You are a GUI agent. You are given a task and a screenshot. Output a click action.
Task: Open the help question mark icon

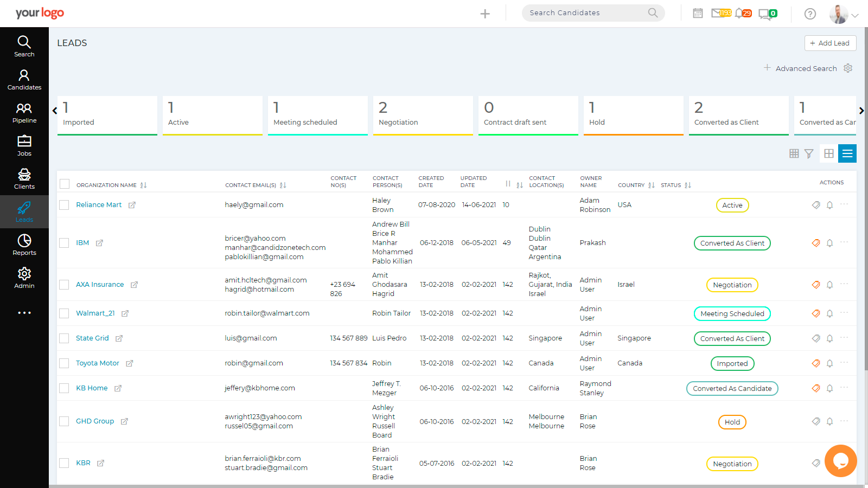810,14
